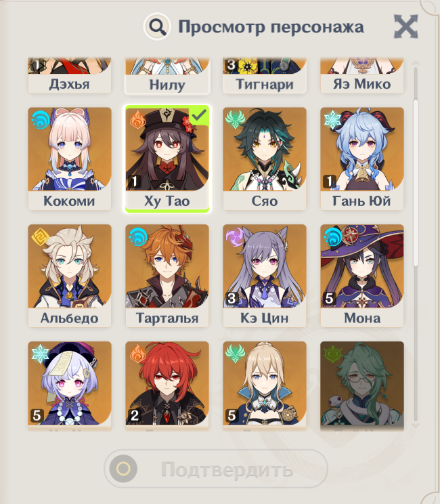Pick the Мона character card
Image resolution: width=440 pixels, height=504 pixels.
click(x=362, y=276)
